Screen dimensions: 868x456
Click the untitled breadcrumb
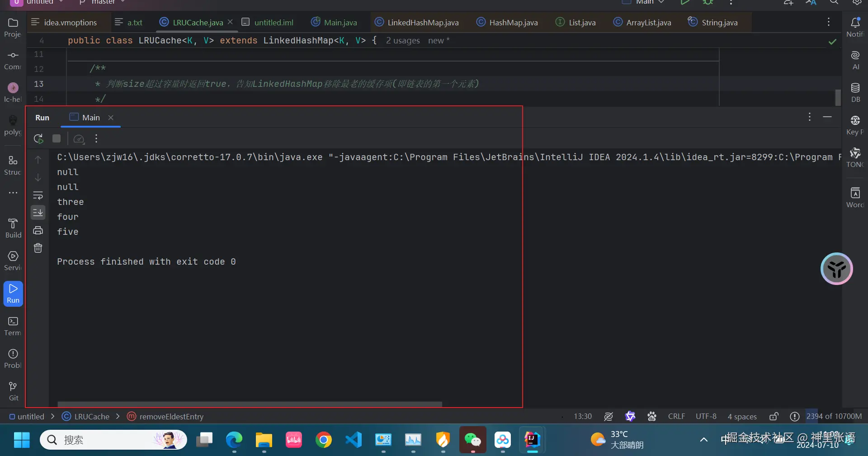[27, 417]
